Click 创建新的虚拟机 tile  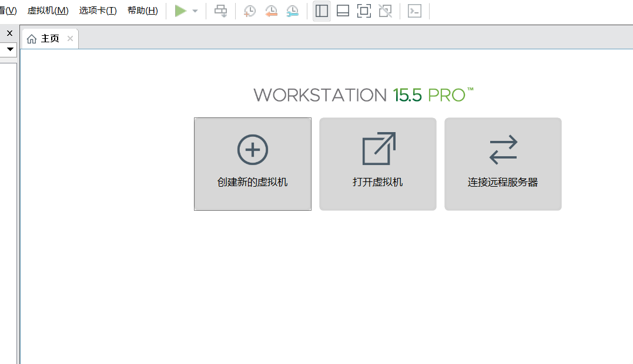253,164
